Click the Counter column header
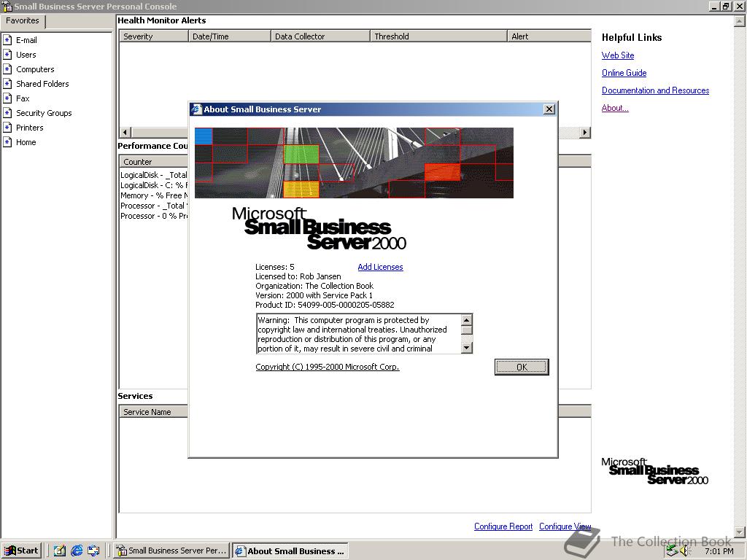Image resolution: width=747 pixels, height=560 pixels. [153, 162]
